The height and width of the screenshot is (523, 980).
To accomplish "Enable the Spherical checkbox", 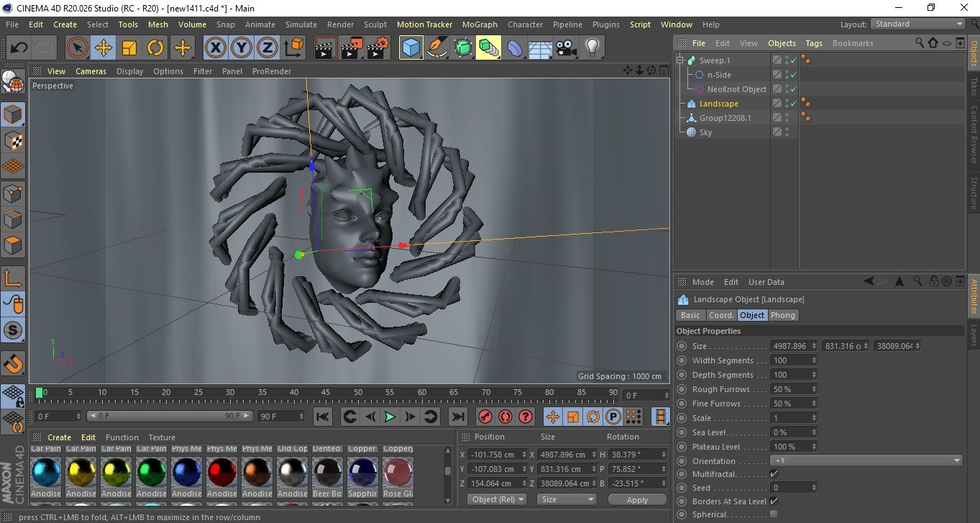I will pos(774,514).
